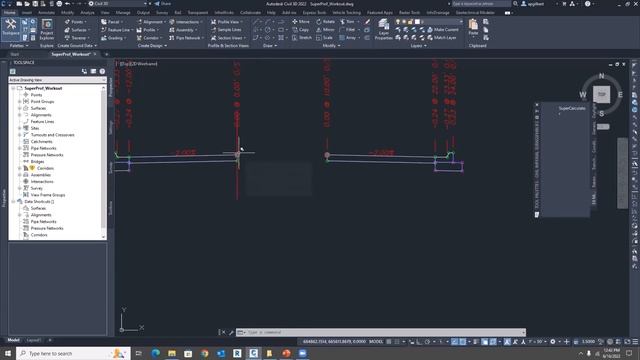Click the Windows search box

[73, 353]
